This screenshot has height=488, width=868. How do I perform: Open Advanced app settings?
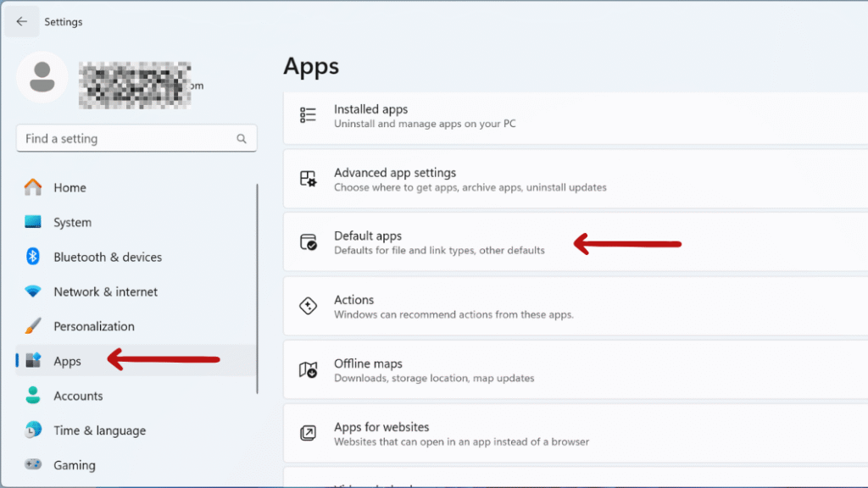pos(576,180)
